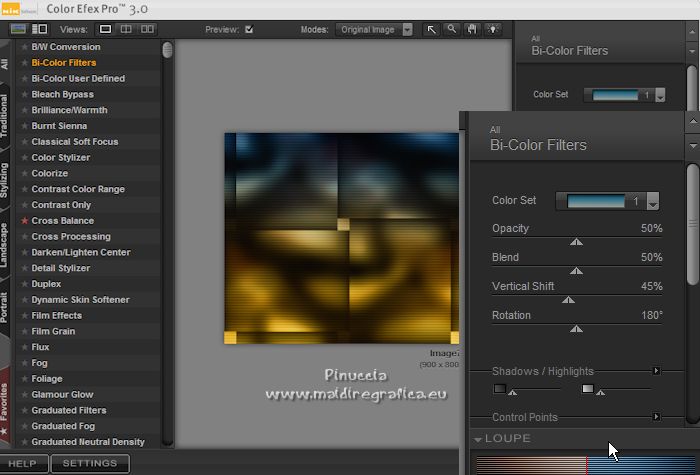Click the star next to Contrast Only
The width and height of the screenshot is (700, 475).
(25, 205)
